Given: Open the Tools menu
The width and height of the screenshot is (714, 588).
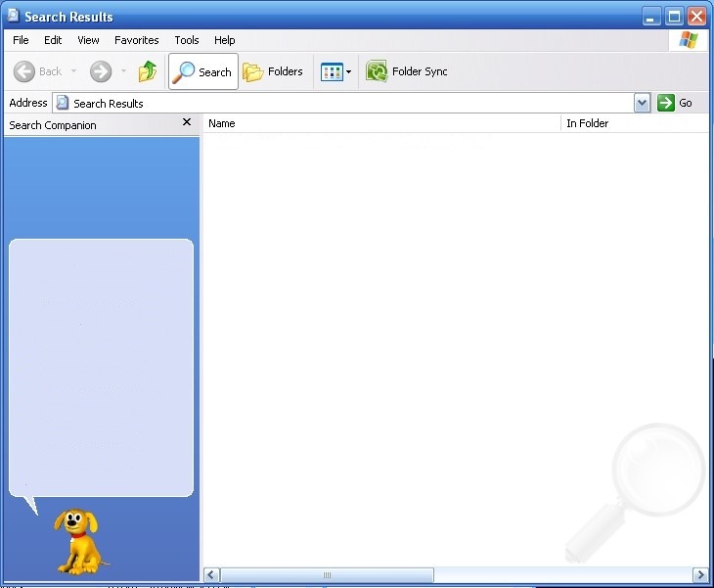Looking at the screenshot, I should coord(187,40).
